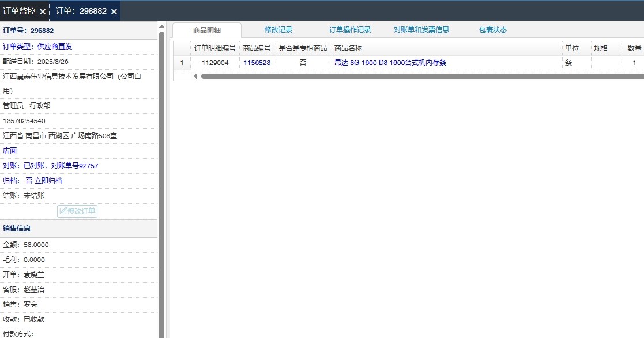The width and height of the screenshot is (644, 338).
Task: Select the 商品明细 tab
Action: (x=207, y=31)
